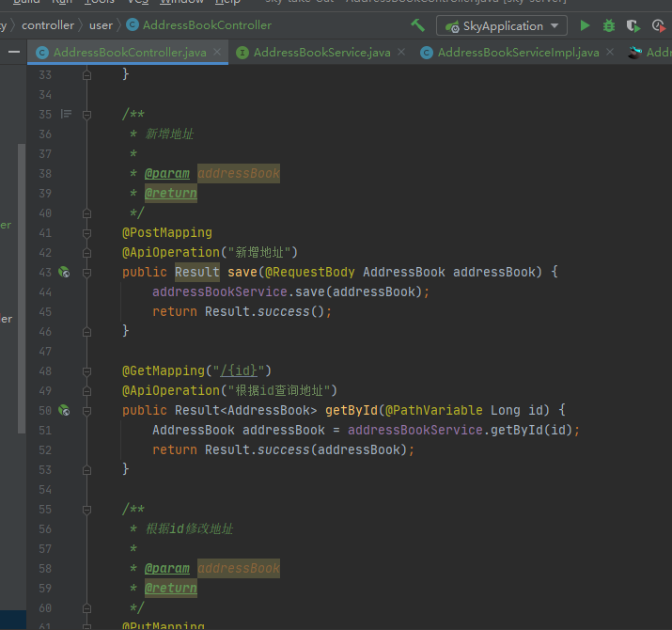Click fold end marker at line 53
Image resolution: width=672 pixels, height=630 pixels.
[86, 470]
